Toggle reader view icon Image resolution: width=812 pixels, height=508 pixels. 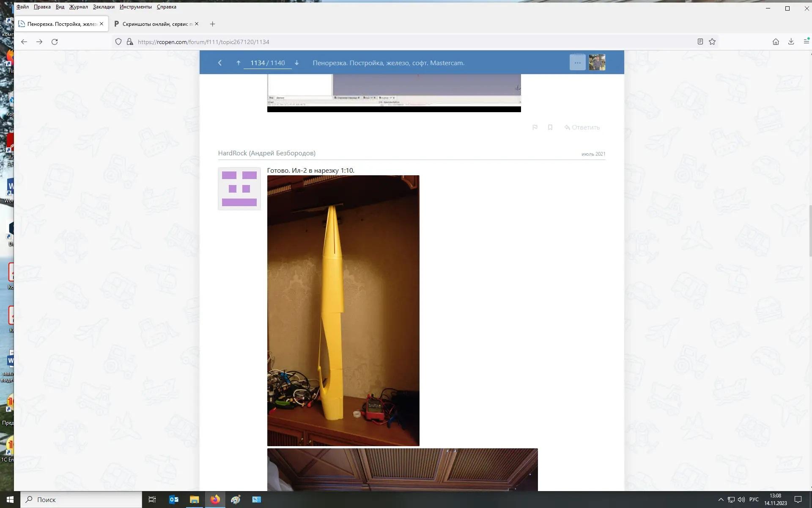point(700,41)
